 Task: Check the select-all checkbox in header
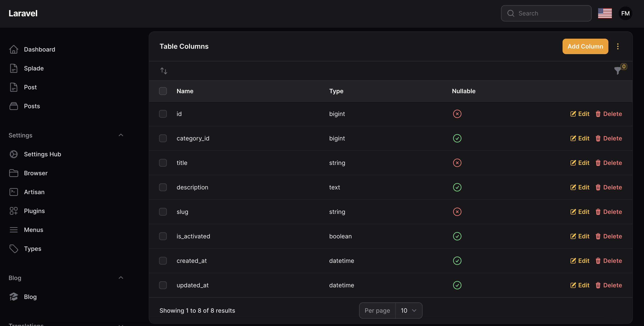point(163,91)
